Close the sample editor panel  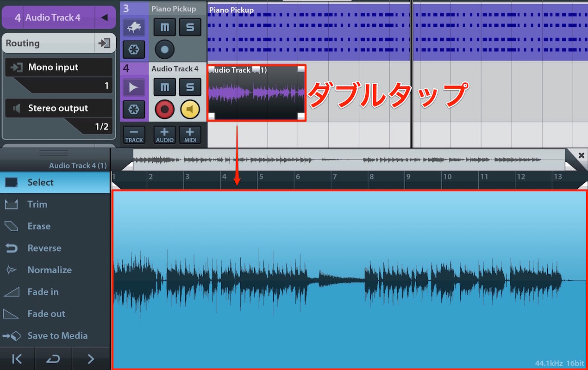tap(581, 155)
